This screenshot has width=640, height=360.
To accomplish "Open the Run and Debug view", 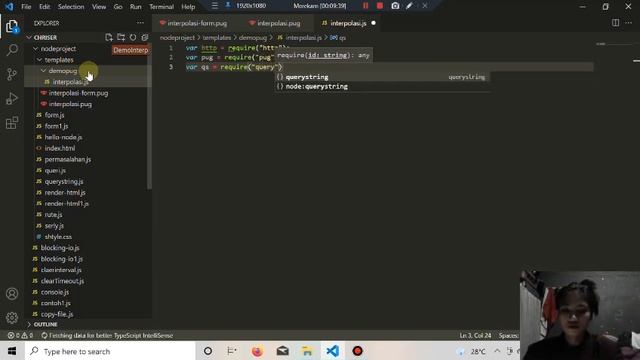I will [12, 98].
